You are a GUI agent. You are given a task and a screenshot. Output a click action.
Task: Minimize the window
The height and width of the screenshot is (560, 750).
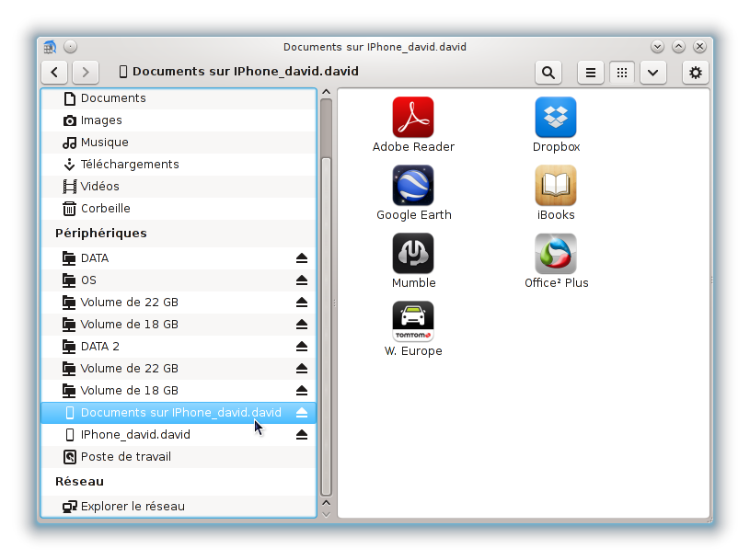pos(657,47)
